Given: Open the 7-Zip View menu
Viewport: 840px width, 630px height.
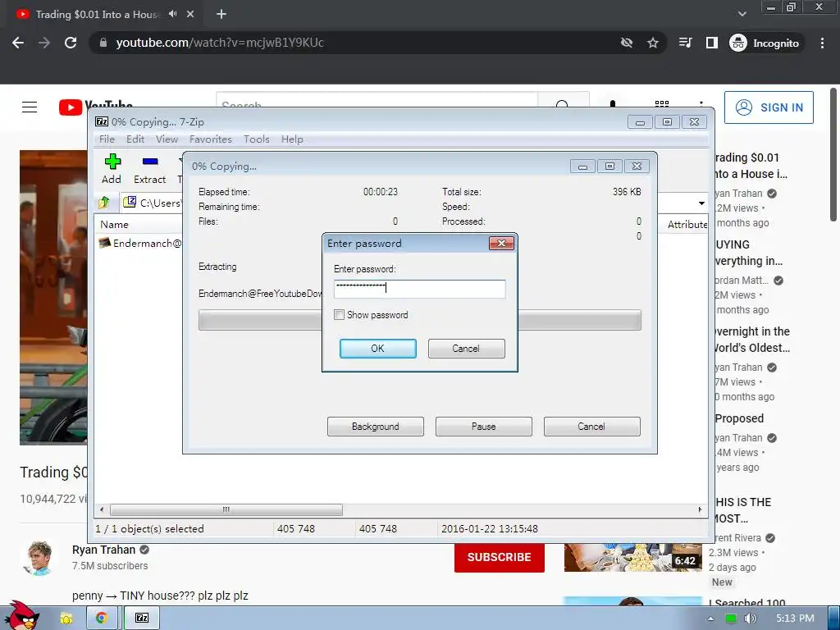Looking at the screenshot, I should click(167, 139).
